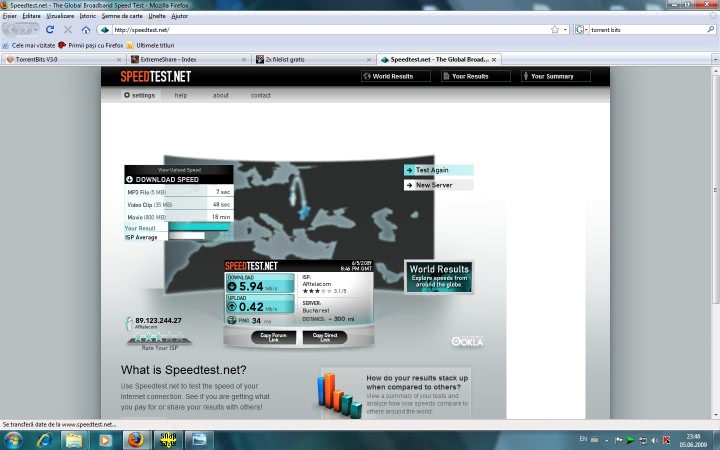Viewport: 720px width, 450px height.
Task: Click the Copy Forum Link button
Action: pyautogui.click(x=273, y=337)
